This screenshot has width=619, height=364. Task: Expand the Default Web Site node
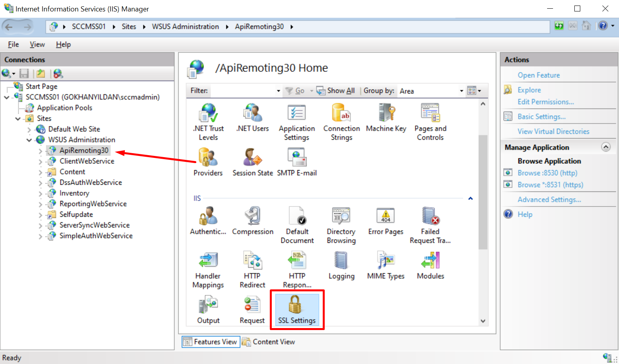point(29,129)
